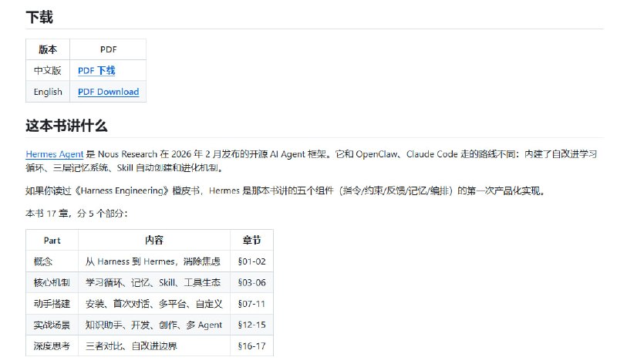Click the paragraph mentioning Harness Engineering 橙皮书
Viewport: 617px width, 364px height.
pos(285,190)
